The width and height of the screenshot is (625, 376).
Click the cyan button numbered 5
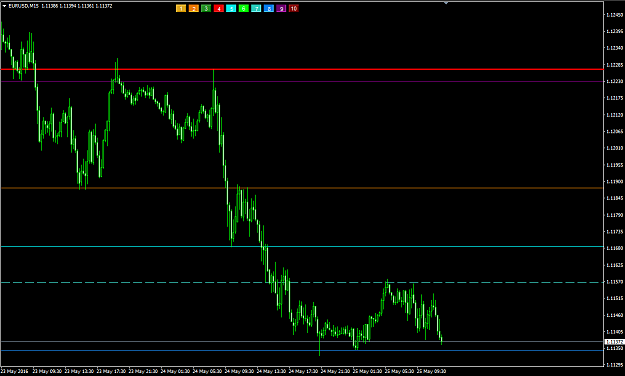(231, 8)
